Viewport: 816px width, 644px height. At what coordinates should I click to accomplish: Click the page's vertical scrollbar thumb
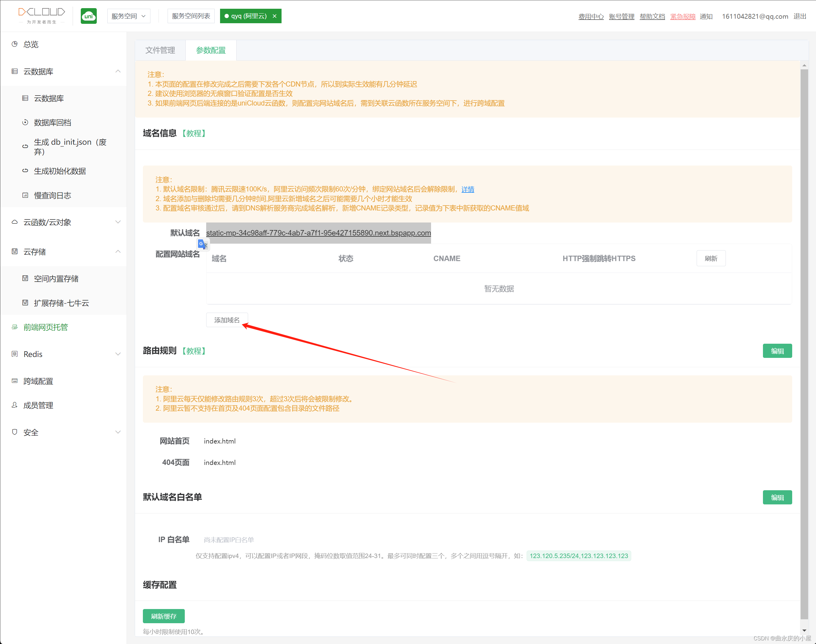tap(804, 344)
